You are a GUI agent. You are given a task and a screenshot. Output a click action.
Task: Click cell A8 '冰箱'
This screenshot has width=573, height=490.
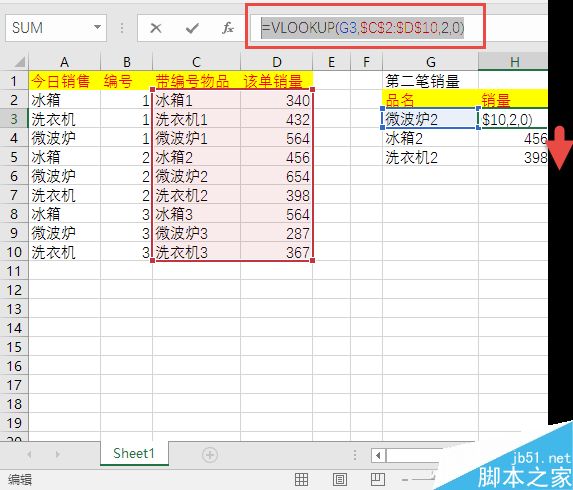tap(64, 214)
